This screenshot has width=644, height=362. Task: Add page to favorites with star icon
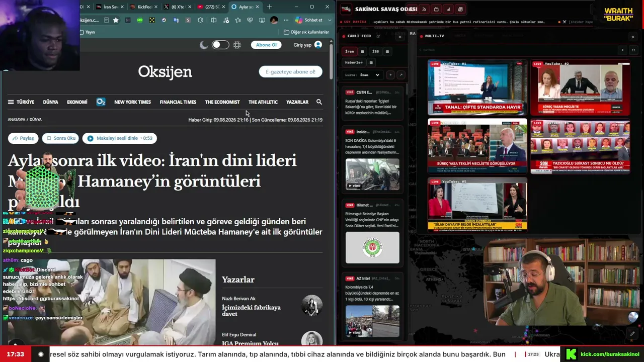click(116, 20)
